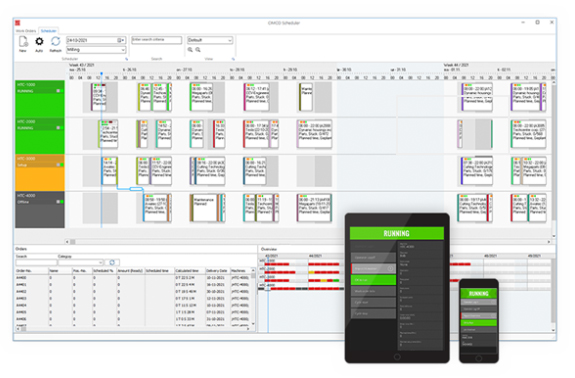Click the Orders panel Search field

tap(36, 263)
